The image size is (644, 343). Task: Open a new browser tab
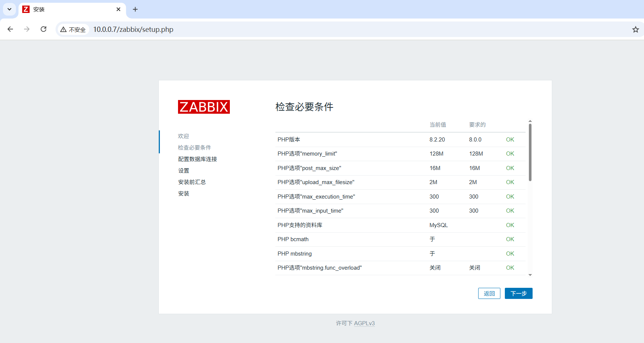pos(135,9)
